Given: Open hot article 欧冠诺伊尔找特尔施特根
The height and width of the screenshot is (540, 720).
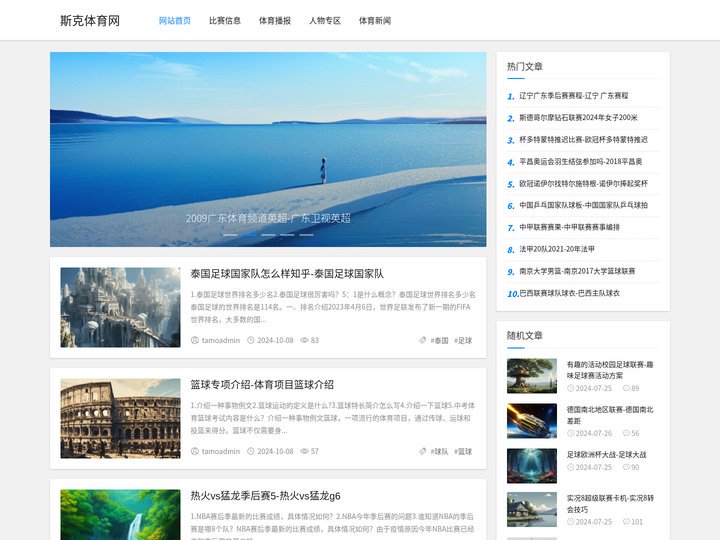Looking at the screenshot, I should click(x=583, y=183).
